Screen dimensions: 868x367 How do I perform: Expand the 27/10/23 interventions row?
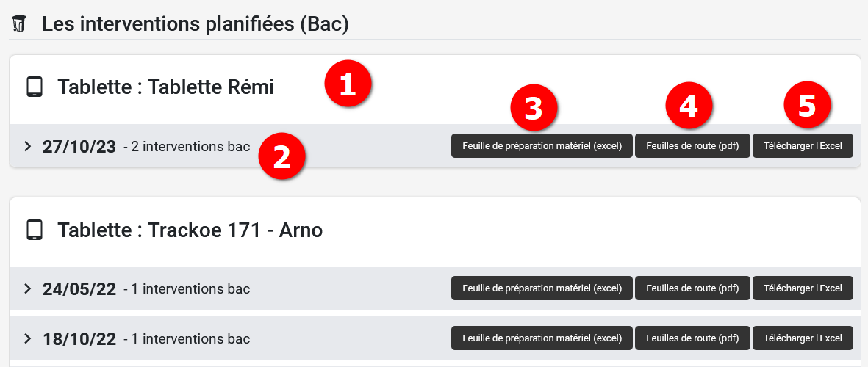click(28, 146)
